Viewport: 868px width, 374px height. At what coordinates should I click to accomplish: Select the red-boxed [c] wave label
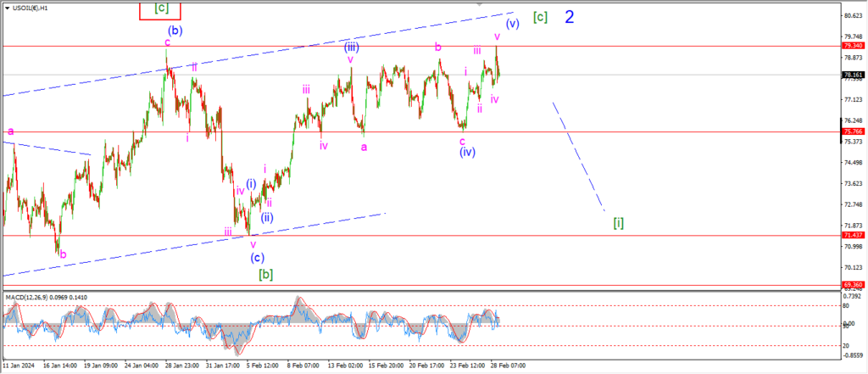(161, 9)
